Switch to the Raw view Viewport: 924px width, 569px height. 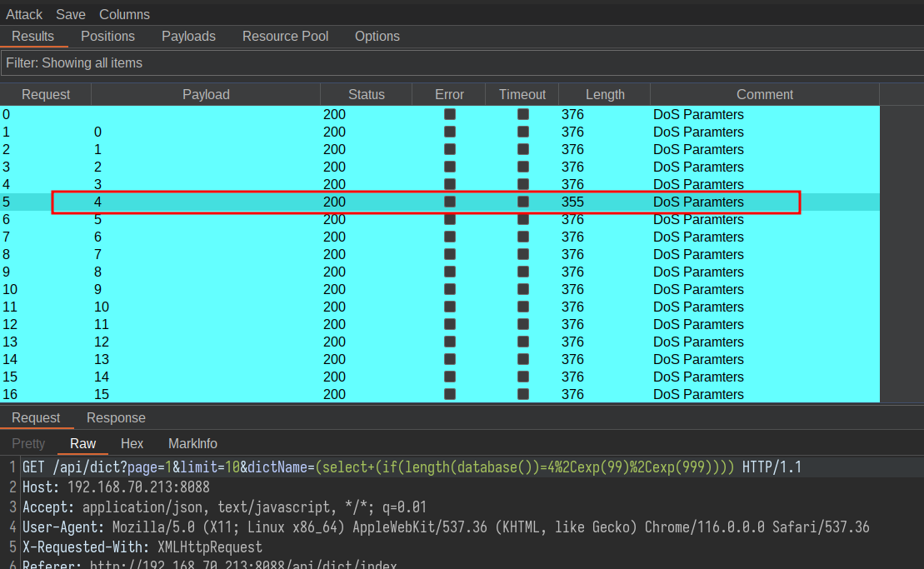coord(82,443)
